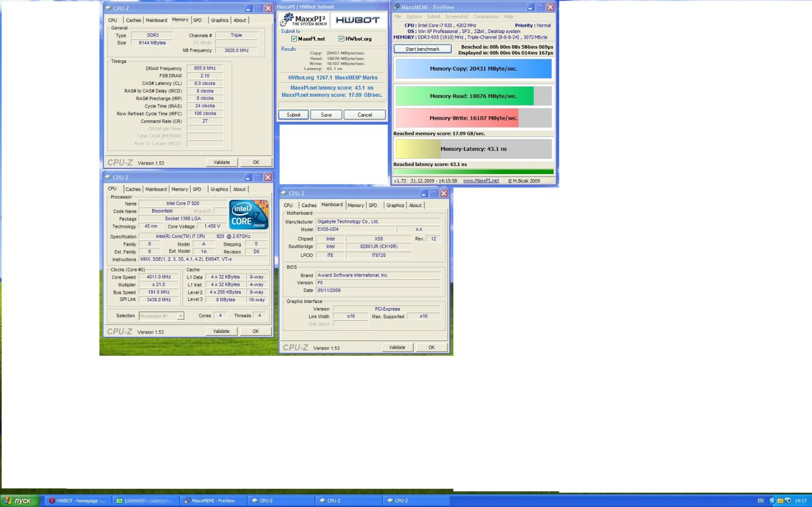Open the File menu in MaxxMEMI
The width and height of the screenshot is (812, 507).
click(x=398, y=17)
